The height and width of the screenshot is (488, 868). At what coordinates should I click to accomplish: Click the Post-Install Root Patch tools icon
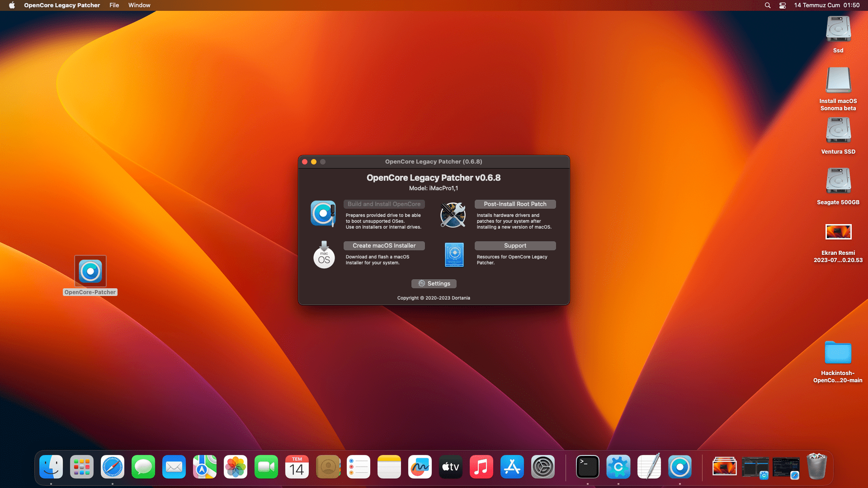453,215
